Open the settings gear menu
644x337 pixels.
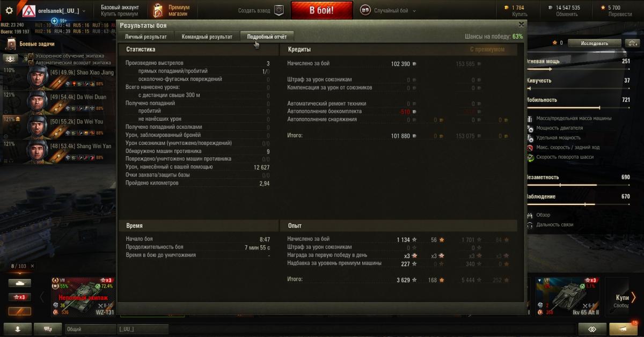pyautogui.click(x=9, y=10)
